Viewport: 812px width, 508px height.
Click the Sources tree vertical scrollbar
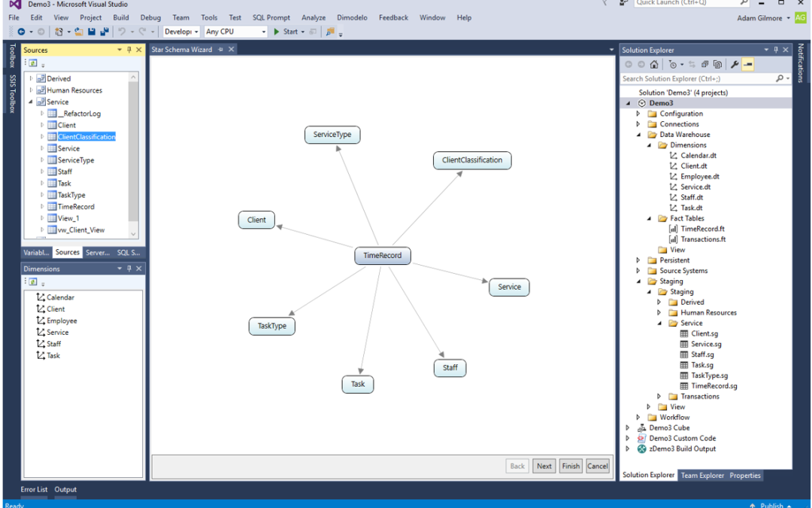pyautogui.click(x=134, y=151)
